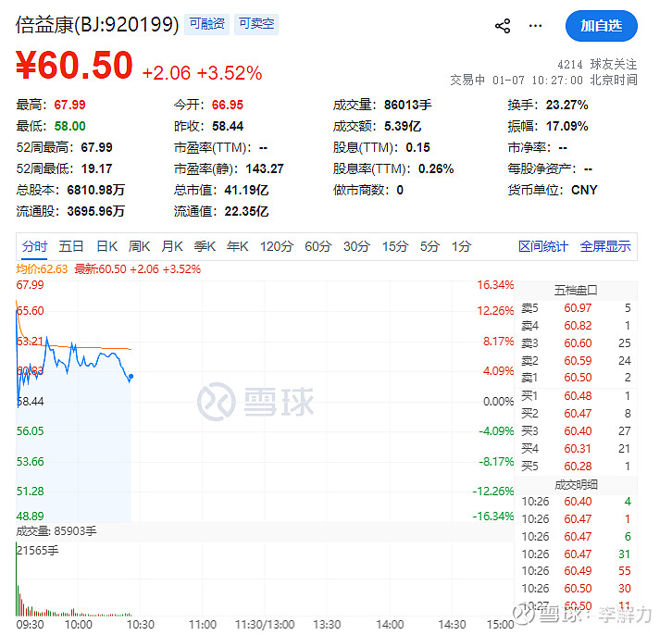Click the 市盈率(静) value 143.27
The height and width of the screenshot is (635, 672).
[x=265, y=168]
